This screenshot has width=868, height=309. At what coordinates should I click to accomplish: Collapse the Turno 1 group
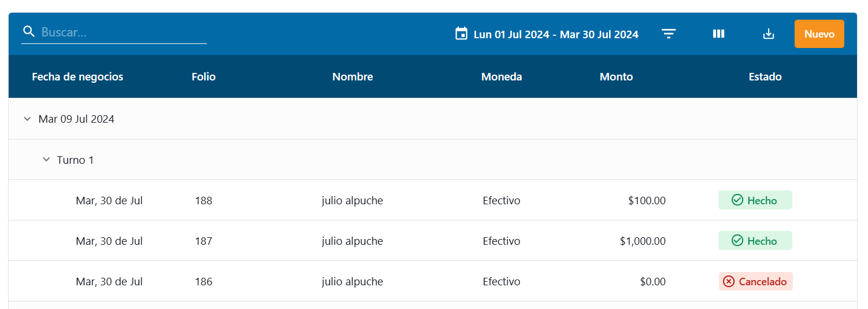[x=46, y=160]
